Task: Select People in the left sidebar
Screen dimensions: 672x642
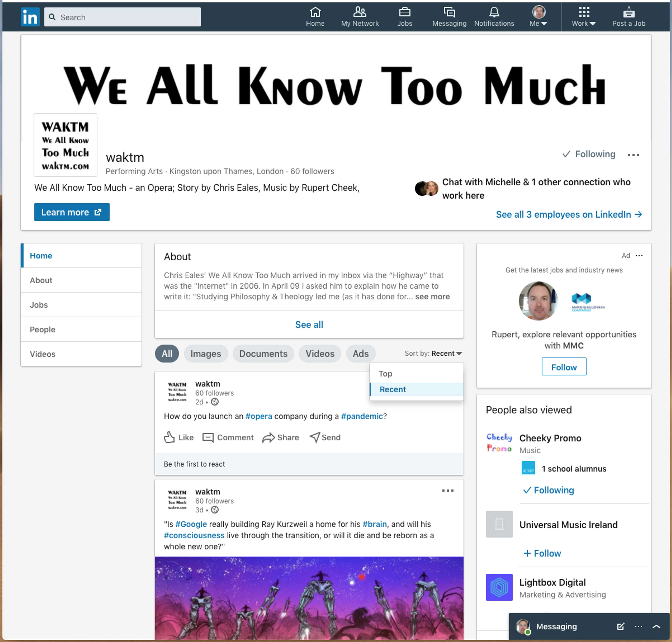Action: (81, 330)
